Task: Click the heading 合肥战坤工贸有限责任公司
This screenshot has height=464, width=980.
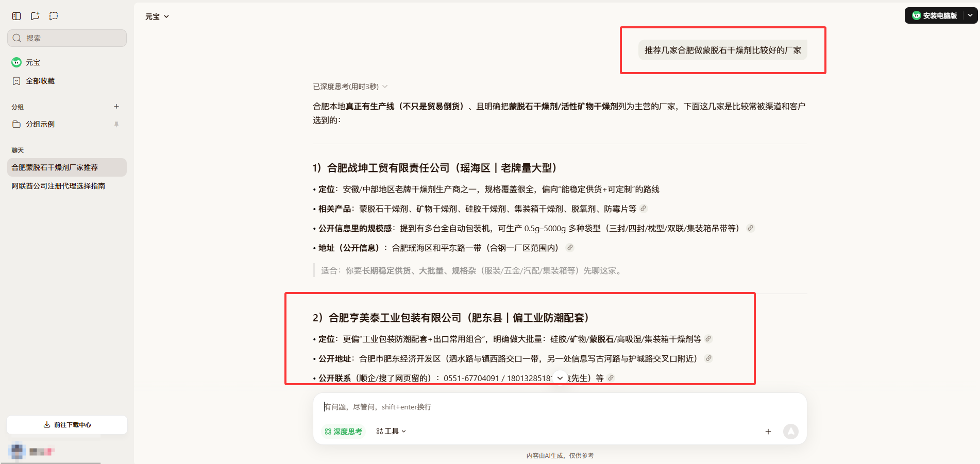Action: tap(388, 168)
